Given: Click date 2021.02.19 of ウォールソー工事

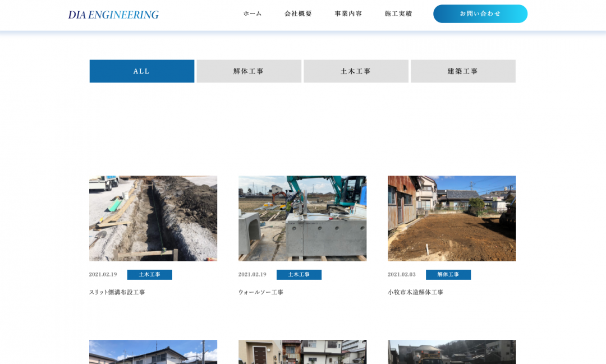Looking at the screenshot, I should click(x=252, y=274).
